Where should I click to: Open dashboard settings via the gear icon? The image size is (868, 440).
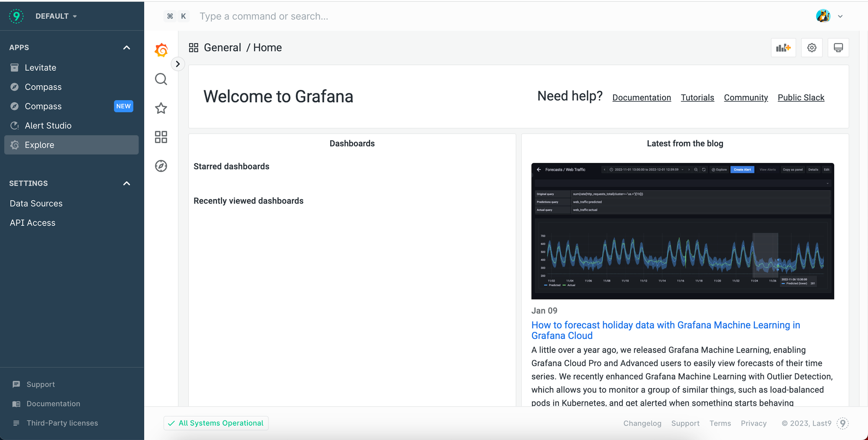(x=812, y=47)
